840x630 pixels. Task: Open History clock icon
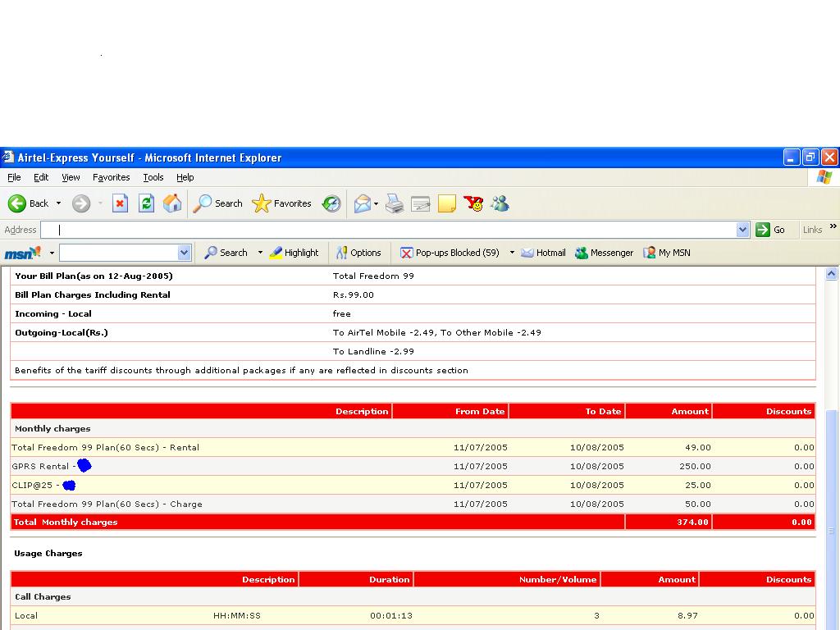pos(331,203)
